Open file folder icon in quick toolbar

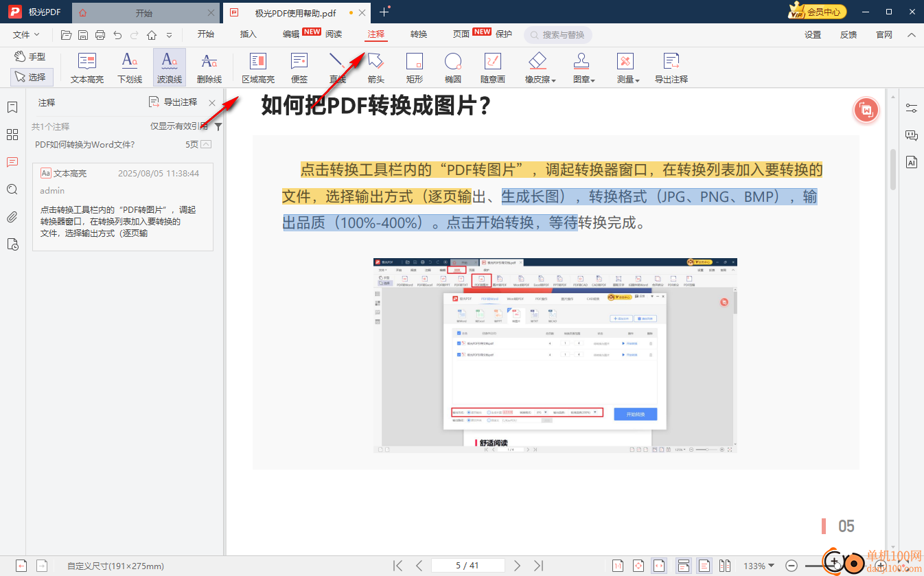[66, 34]
